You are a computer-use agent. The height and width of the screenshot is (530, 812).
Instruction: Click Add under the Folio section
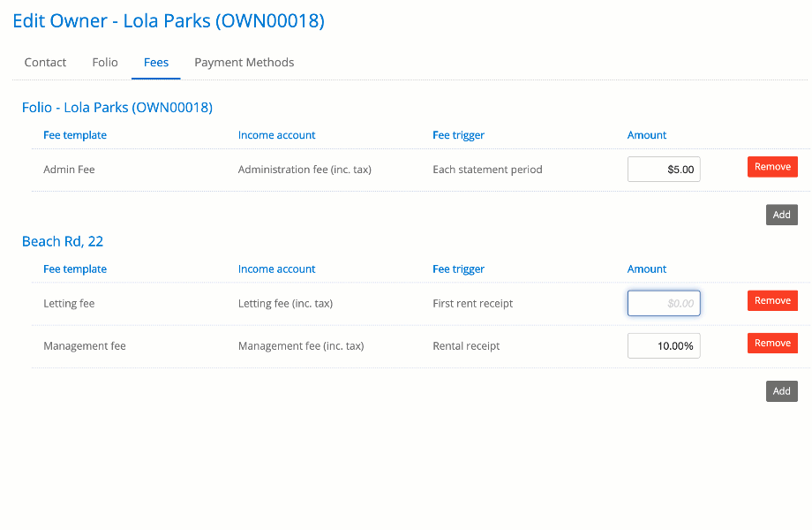point(781,215)
